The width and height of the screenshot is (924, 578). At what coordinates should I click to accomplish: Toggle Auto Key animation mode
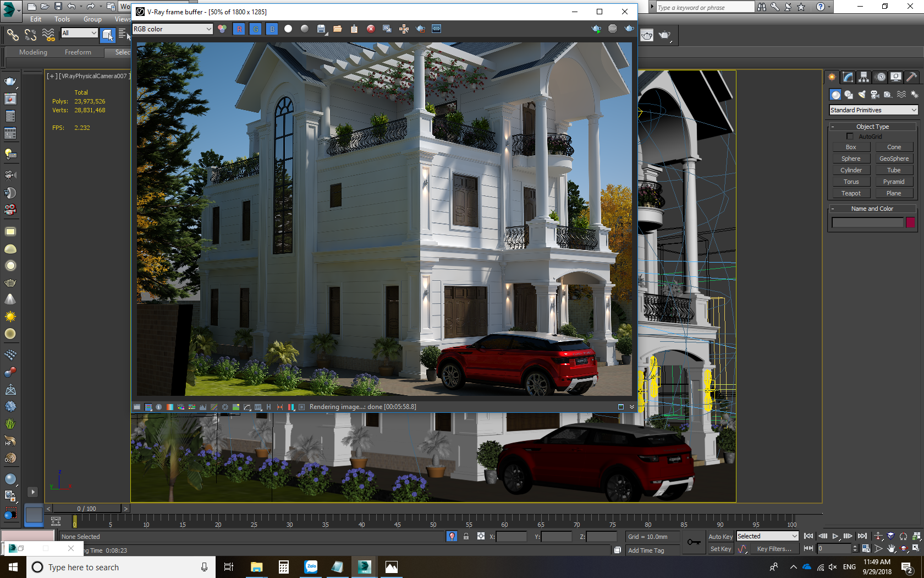coord(720,536)
